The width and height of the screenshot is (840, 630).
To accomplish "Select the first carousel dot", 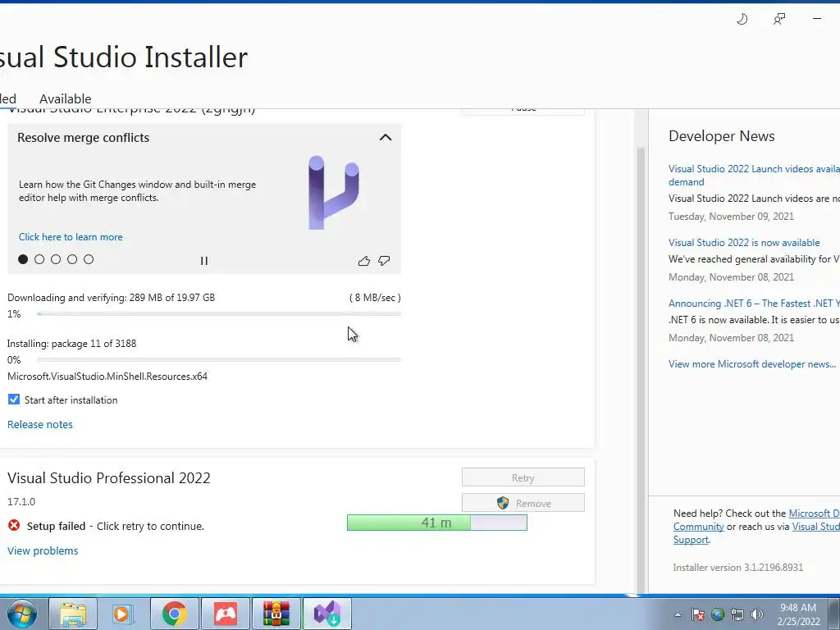I will (23, 259).
